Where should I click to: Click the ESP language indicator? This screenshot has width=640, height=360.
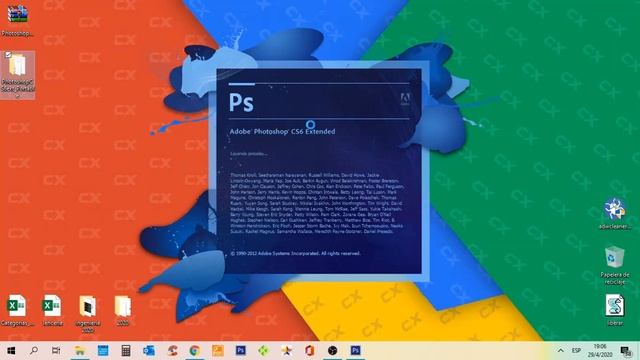576,351
